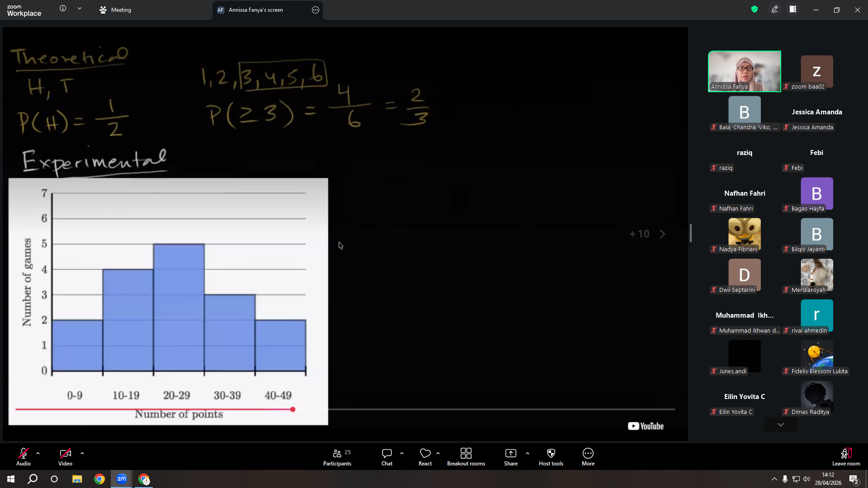Open Host tools shield menu
Viewport: 868px width, 488px height.
pyautogui.click(x=551, y=457)
